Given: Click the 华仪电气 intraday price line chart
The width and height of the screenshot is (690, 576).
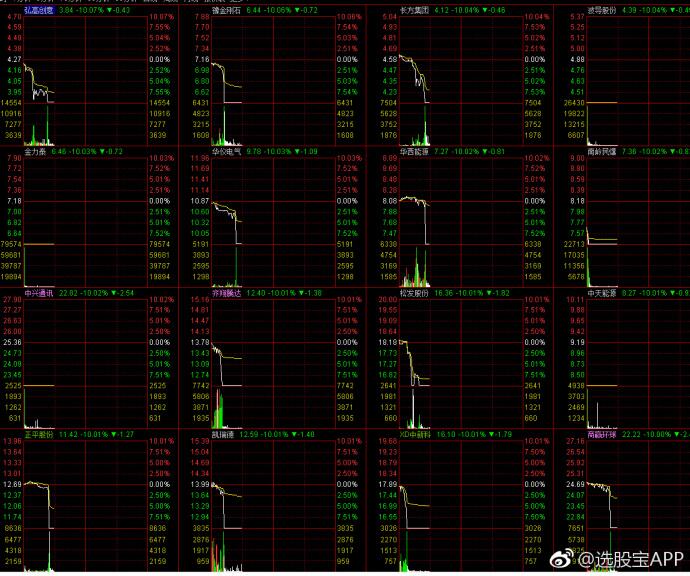Looking at the screenshot, I should [x=227, y=215].
